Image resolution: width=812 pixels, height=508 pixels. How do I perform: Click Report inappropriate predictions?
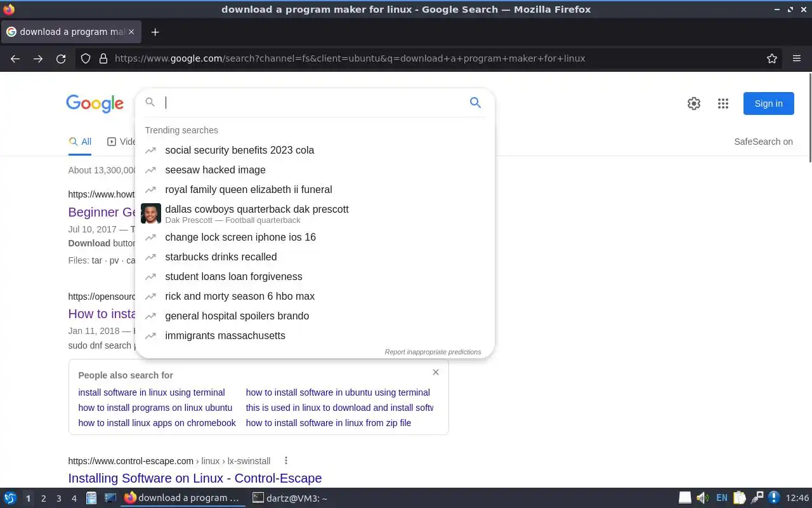(433, 352)
